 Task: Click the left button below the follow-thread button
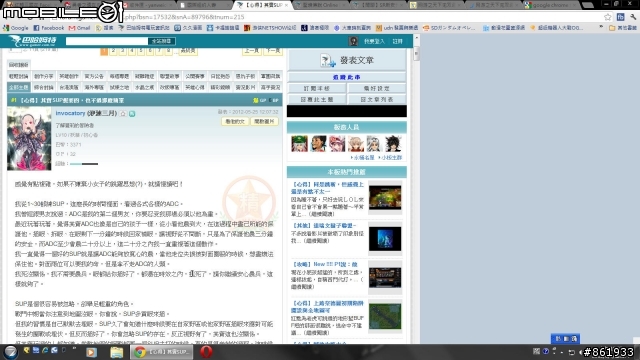point(317,88)
